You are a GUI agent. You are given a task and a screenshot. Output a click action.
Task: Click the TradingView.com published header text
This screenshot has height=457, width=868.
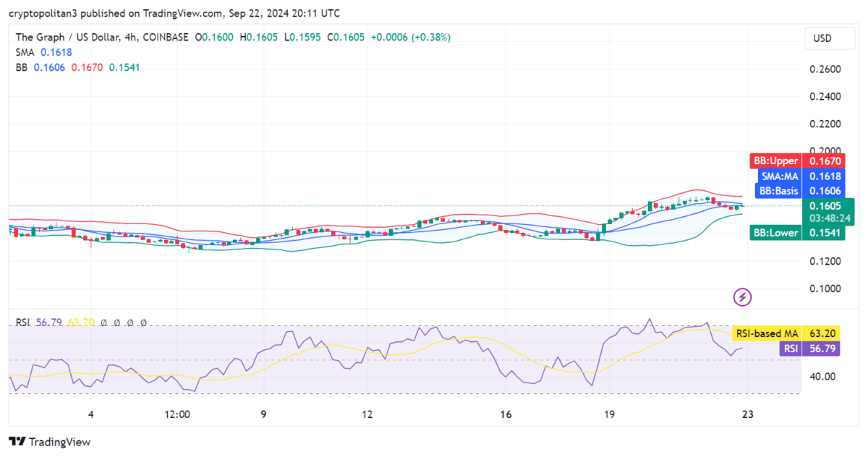174,13
